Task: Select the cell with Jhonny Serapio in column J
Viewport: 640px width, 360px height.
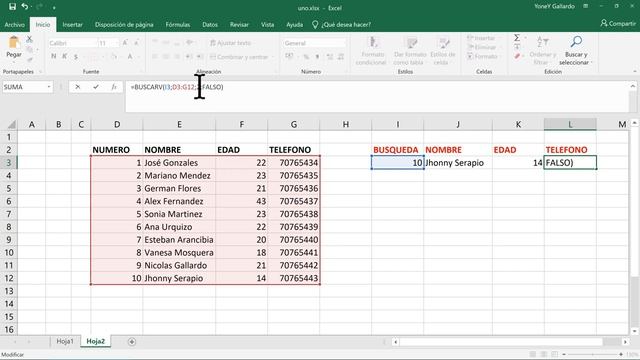Action: (458, 162)
